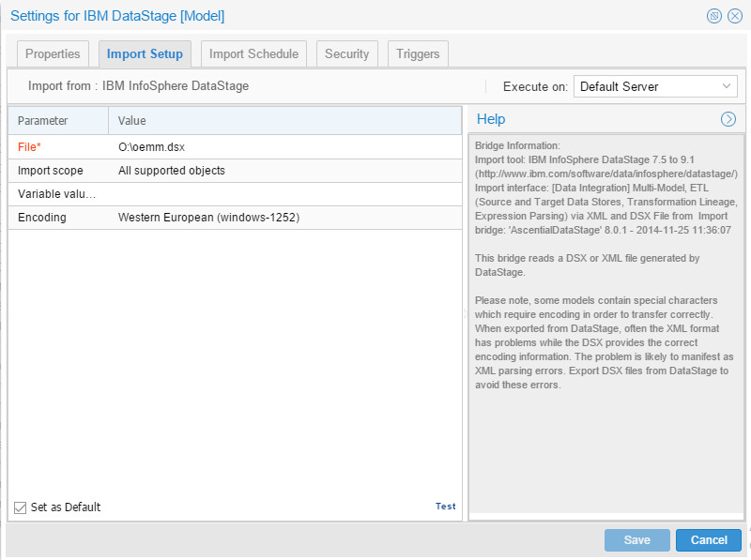
Task: Click the dialog title Settings for IBM DataStage
Action: tap(117, 16)
